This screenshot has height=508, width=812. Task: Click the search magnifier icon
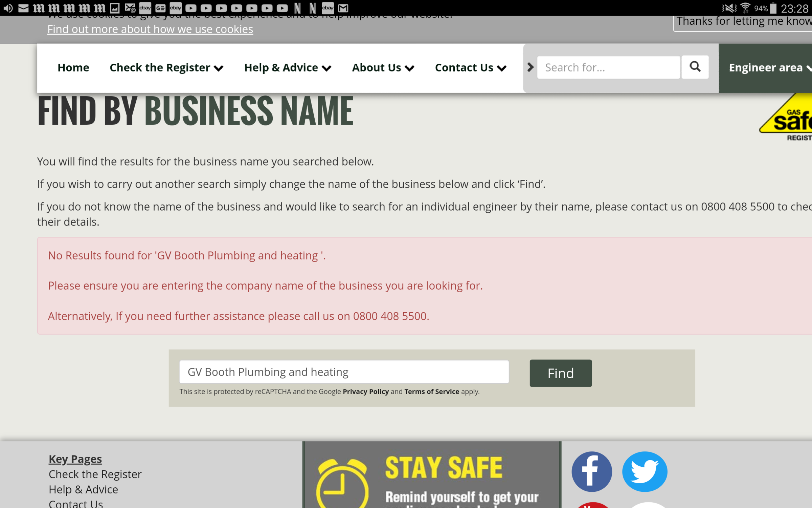coord(695,67)
